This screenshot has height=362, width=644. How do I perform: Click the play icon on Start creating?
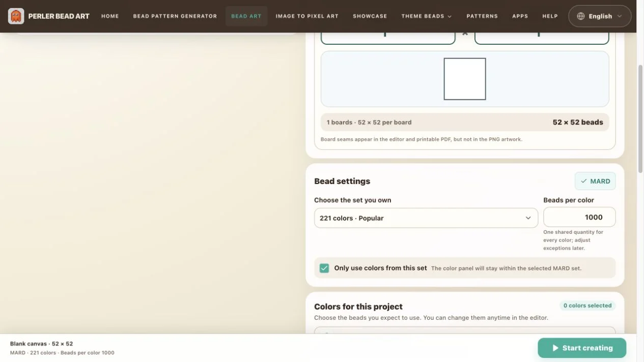pyautogui.click(x=555, y=348)
